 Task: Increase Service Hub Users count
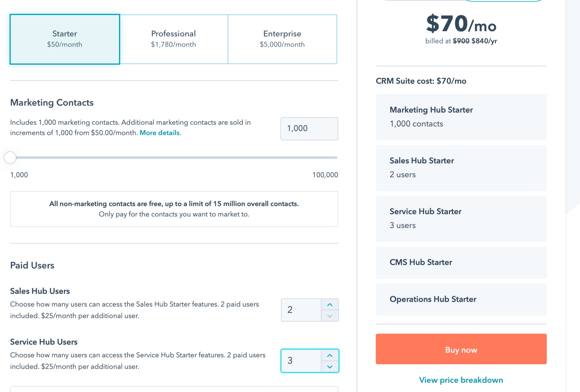pos(330,355)
